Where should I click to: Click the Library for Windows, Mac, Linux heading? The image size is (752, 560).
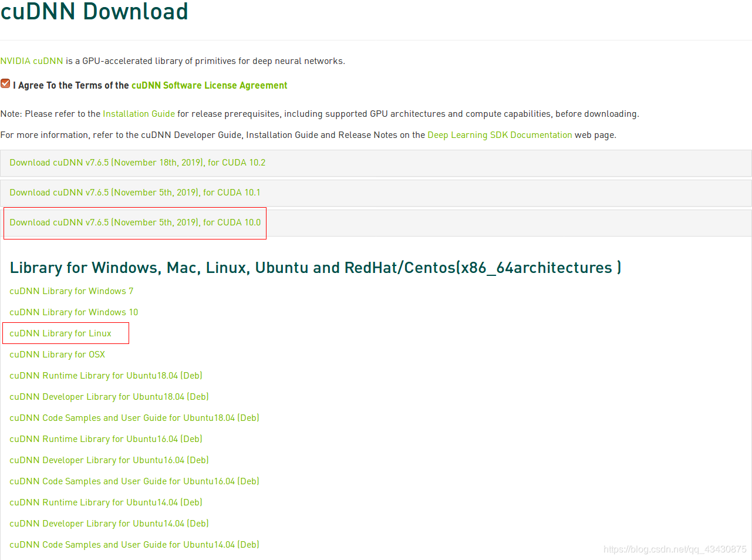tap(315, 268)
